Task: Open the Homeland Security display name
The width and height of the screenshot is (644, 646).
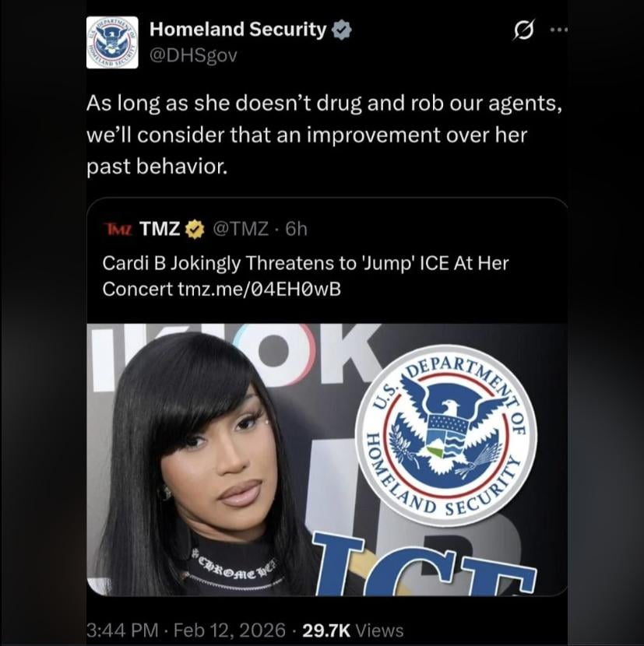Action: (238, 30)
